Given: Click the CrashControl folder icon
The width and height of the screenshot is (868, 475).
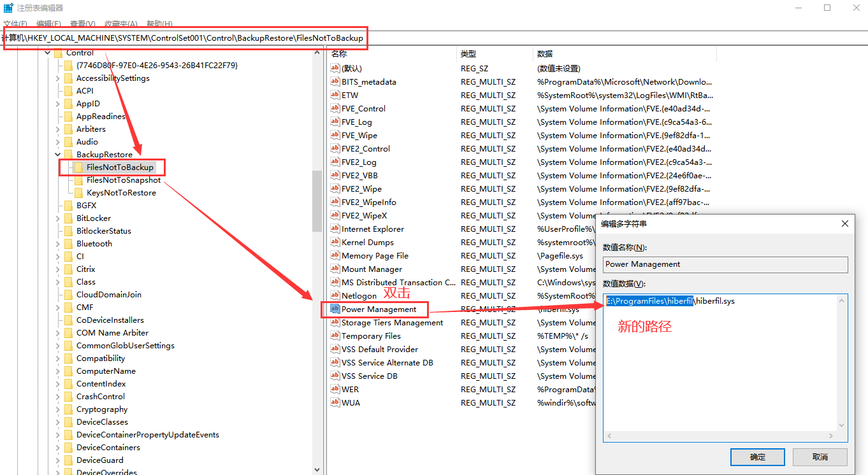Looking at the screenshot, I should click(68, 397).
